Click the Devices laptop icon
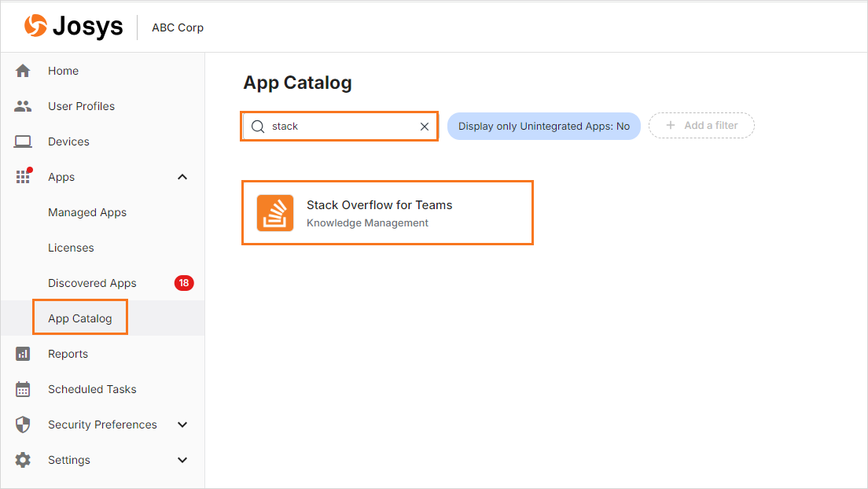The width and height of the screenshot is (868, 489). [23, 142]
